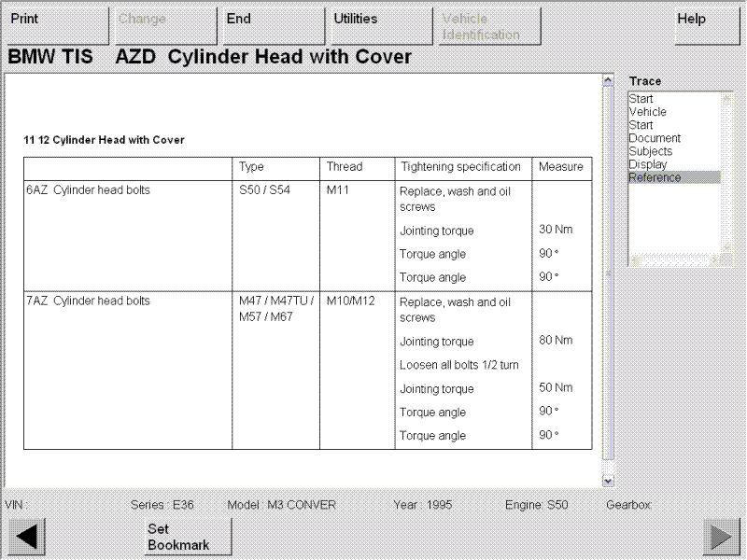Click Set Bookmark button

coord(178,537)
